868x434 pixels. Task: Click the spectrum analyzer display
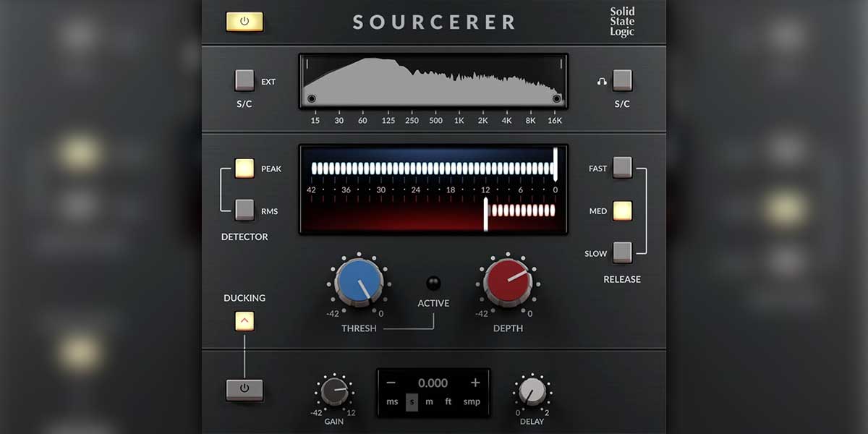[433, 81]
